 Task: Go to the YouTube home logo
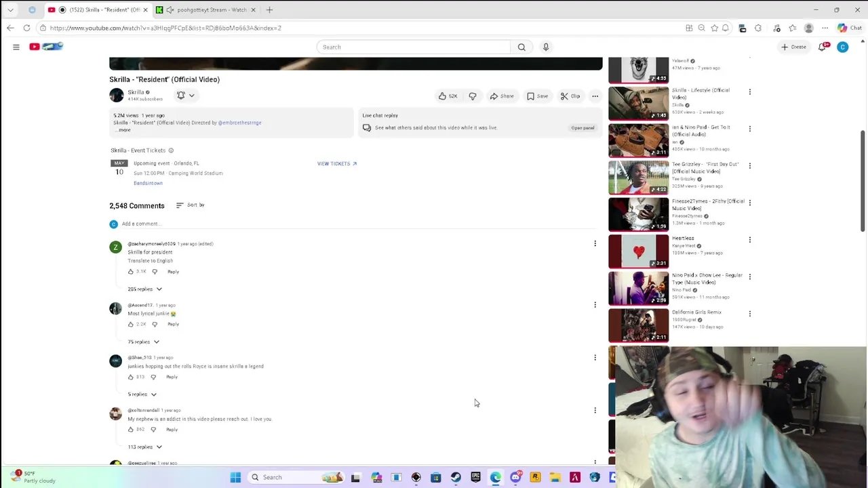[x=46, y=46]
